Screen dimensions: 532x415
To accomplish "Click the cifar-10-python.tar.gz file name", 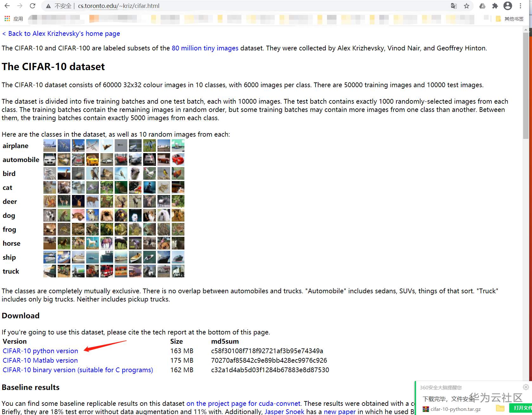I will click(x=456, y=409).
